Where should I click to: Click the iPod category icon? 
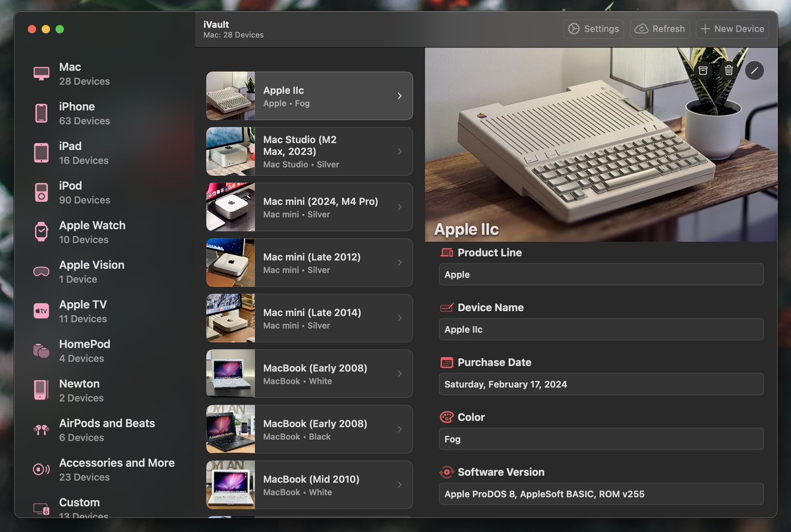(42, 192)
